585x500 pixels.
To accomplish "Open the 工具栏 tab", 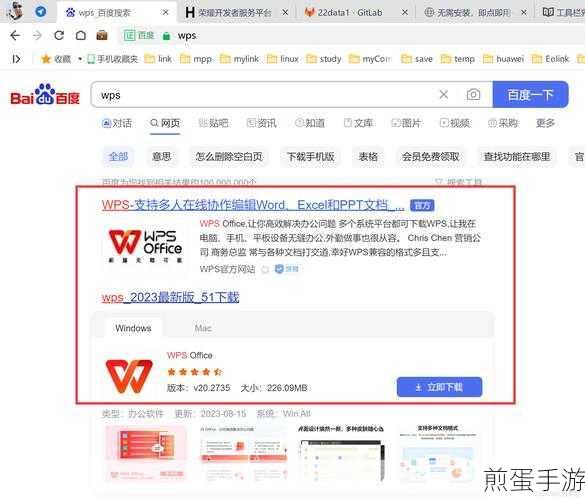I will click(563, 13).
